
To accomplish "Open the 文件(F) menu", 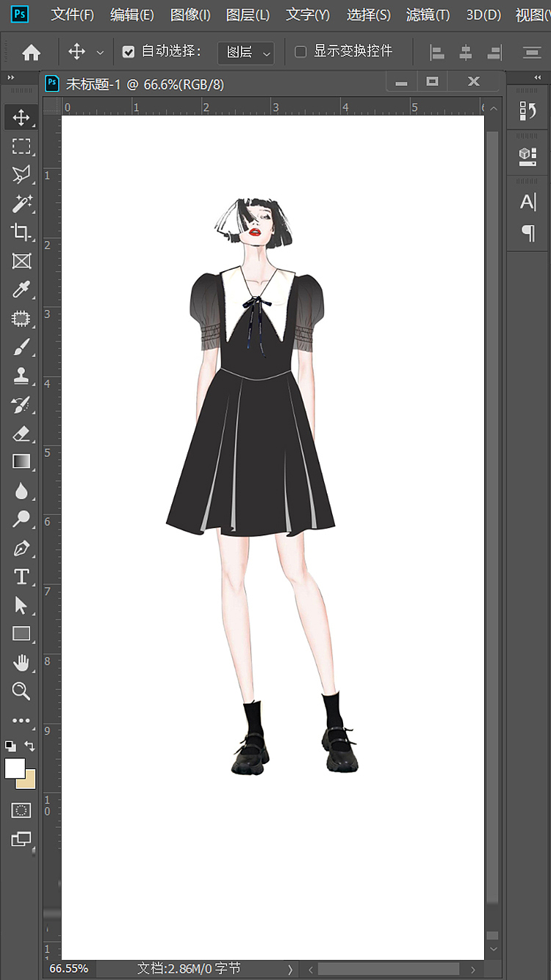I will click(73, 15).
